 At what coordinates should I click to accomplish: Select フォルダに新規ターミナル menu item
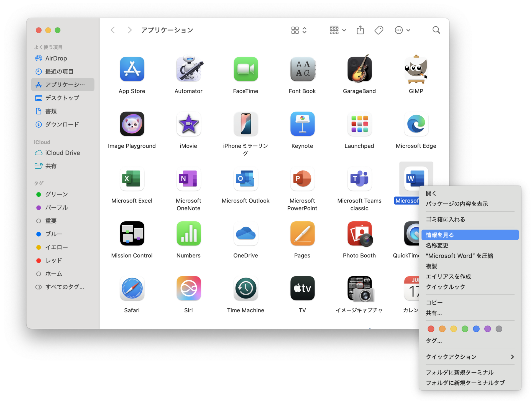pyautogui.click(x=470, y=372)
